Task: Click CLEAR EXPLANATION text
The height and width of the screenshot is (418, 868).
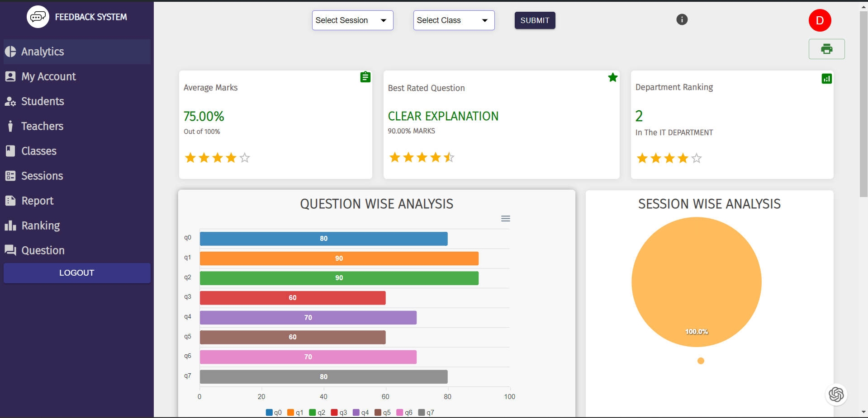Action: click(443, 116)
